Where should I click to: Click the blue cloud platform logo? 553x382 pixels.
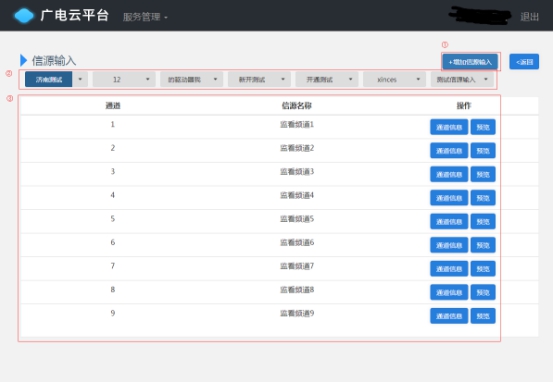tap(24, 16)
